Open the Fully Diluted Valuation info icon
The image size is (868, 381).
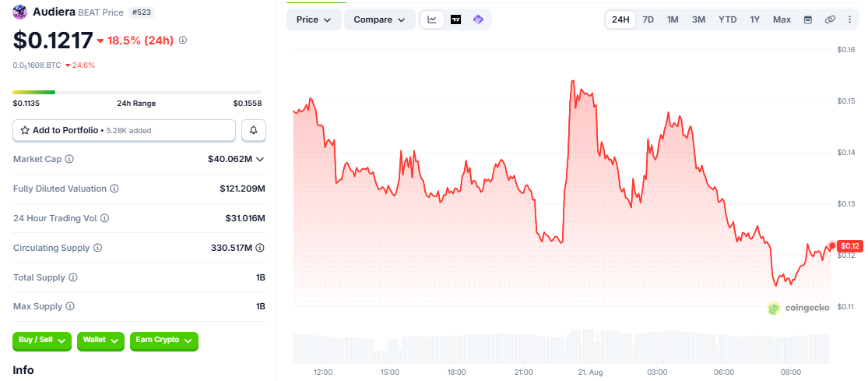pyautogui.click(x=114, y=189)
